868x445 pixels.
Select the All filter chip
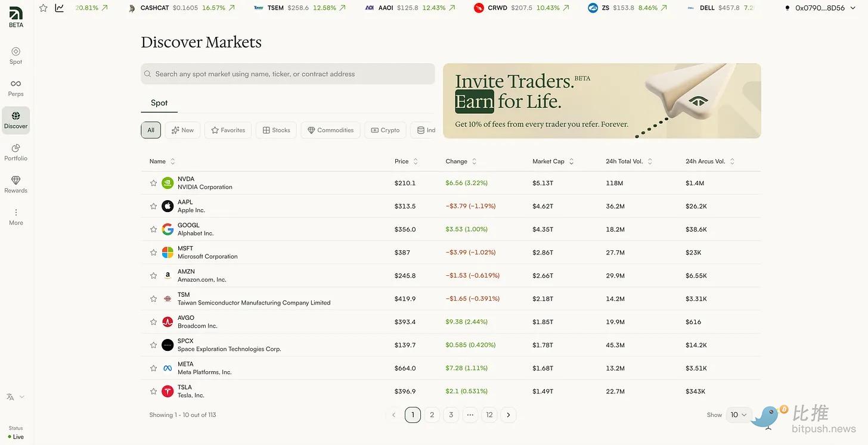151,130
